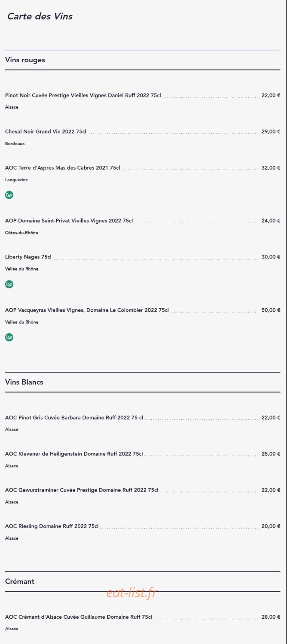
Task: Click the 50,00 € Vacqueyras price
Action: [x=271, y=310]
